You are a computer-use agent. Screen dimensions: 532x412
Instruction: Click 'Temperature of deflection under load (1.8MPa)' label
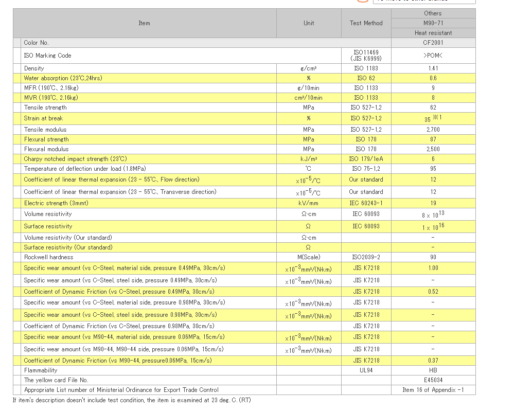tap(85, 169)
